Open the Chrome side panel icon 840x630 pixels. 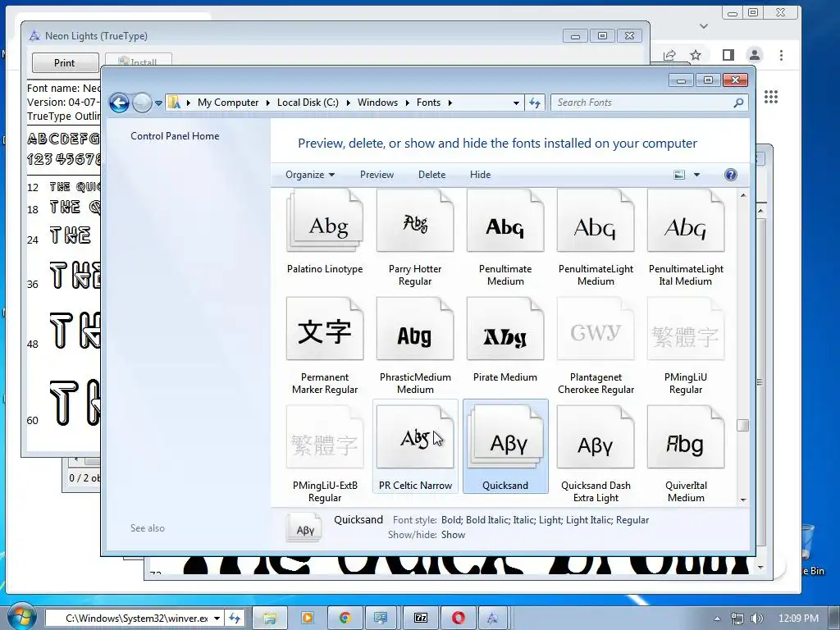click(x=728, y=55)
